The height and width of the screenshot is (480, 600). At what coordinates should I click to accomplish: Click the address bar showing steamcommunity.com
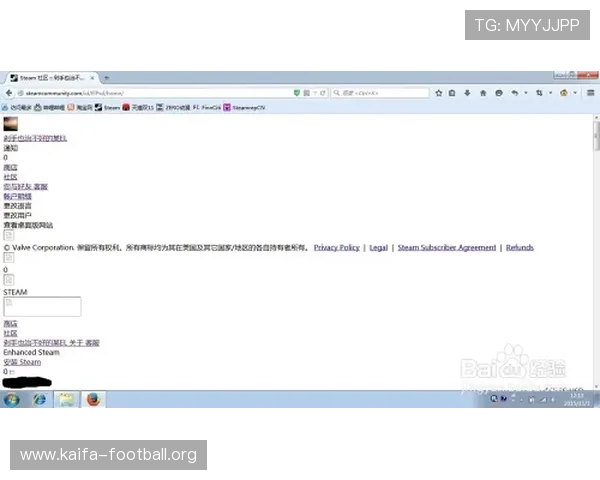[153, 93]
